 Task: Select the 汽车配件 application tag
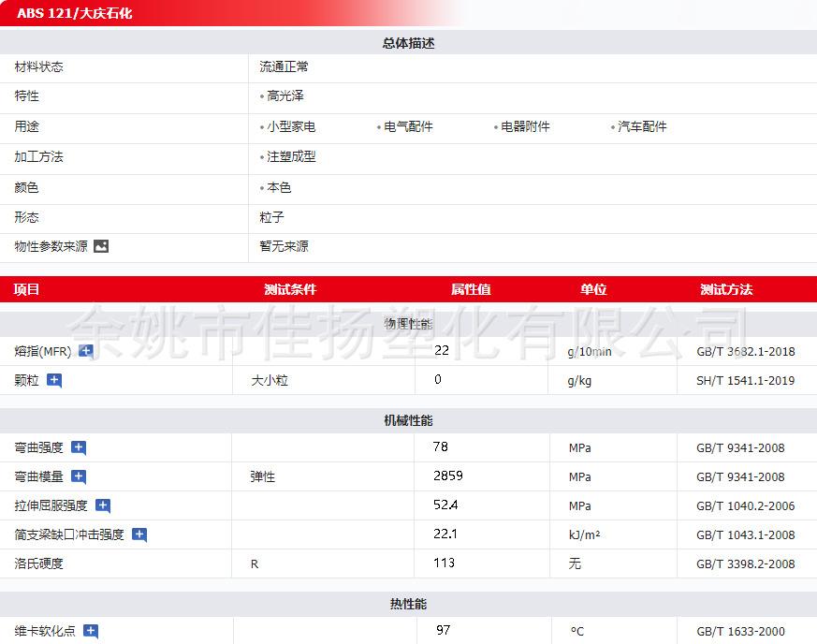point(642,126)
